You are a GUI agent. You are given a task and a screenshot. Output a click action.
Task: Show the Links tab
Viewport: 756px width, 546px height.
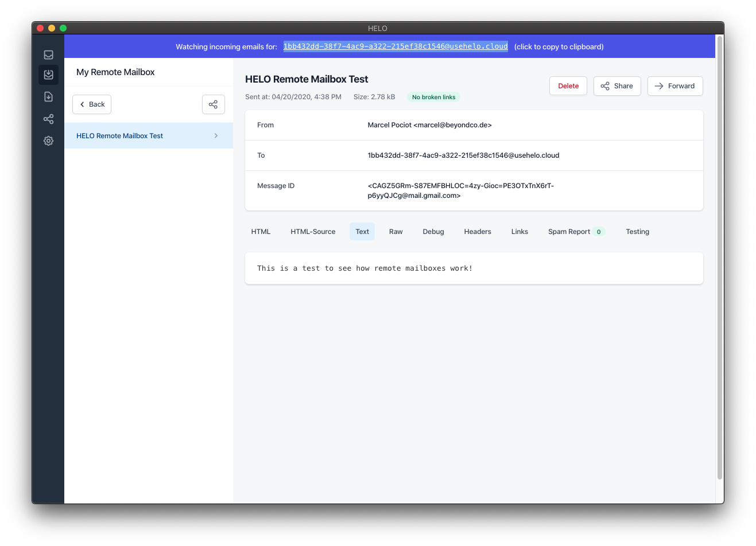(519, 232)
